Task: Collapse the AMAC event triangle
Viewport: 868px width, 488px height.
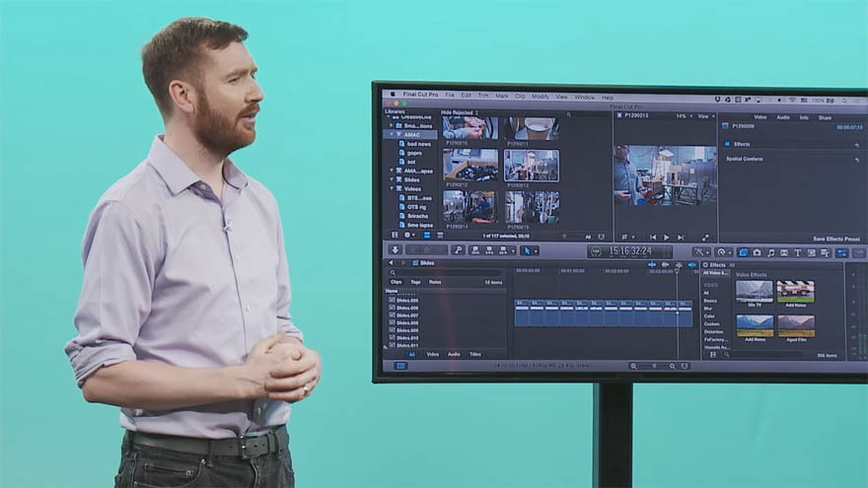Action: click(392, 134)
